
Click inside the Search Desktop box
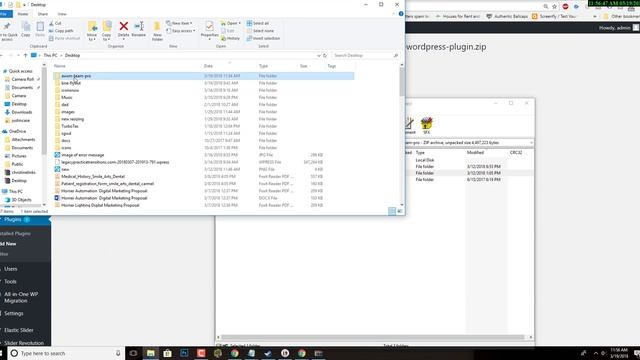pyautogui.click(x=365, y=56)
